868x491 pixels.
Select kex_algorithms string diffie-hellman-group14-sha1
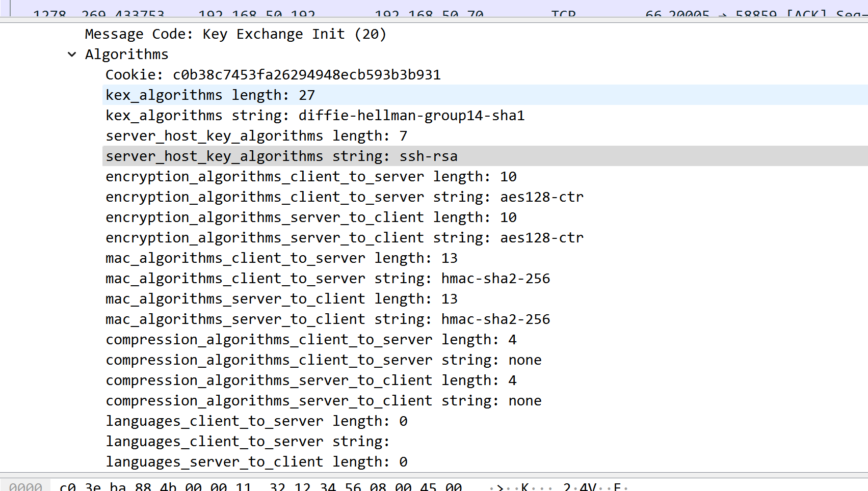click(x=314, y=116)
